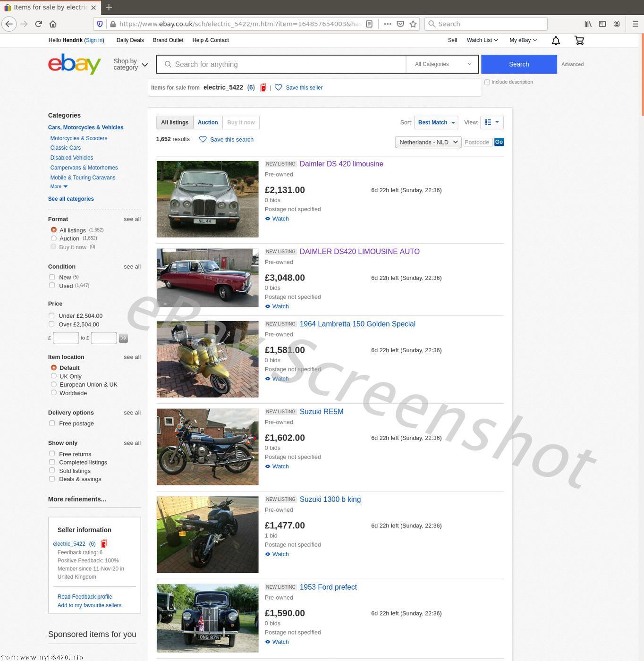Bookmark this page with the star icon
This screenshot has width=644, height=661.
point(413,24)
